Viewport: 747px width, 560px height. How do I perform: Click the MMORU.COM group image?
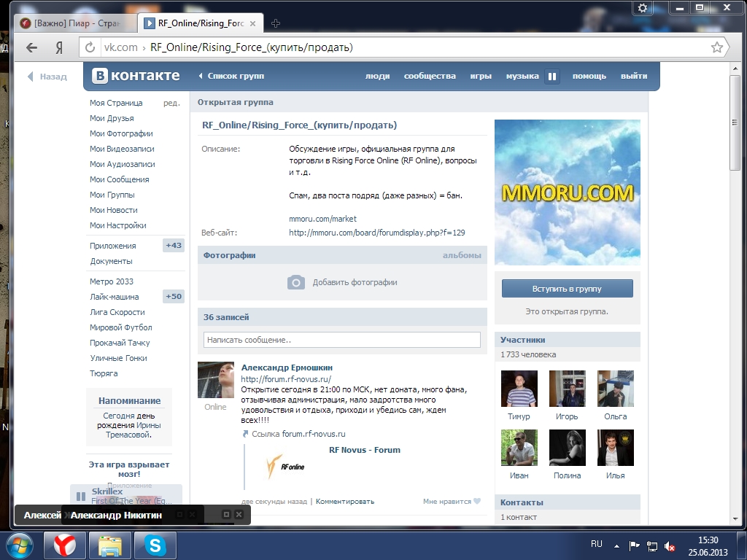pyautogui.click(x=568, y=192)
